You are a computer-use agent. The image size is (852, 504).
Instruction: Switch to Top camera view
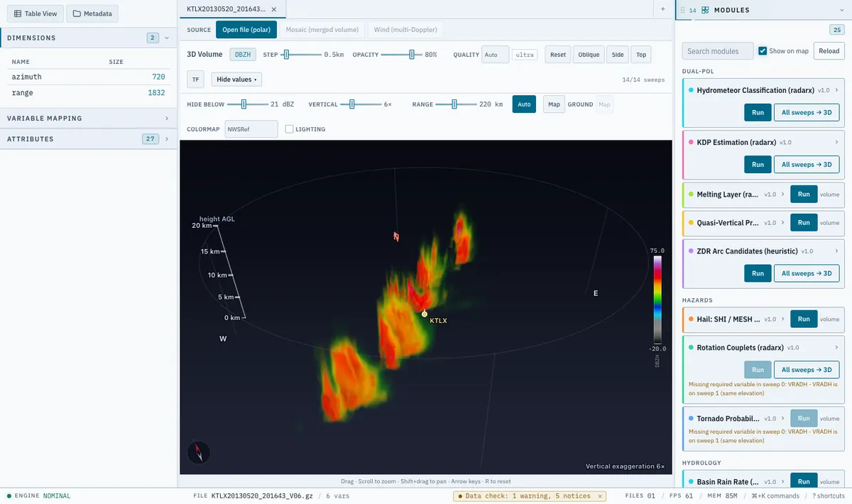[x=641, y=55]
